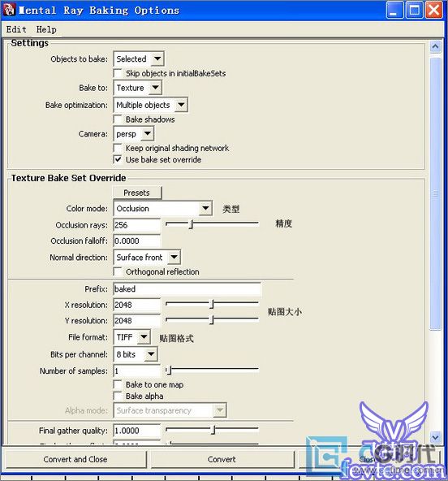Open the Bits per channel dropdown
The width and height of the screenshot is (448, 481).
point(136,354)
